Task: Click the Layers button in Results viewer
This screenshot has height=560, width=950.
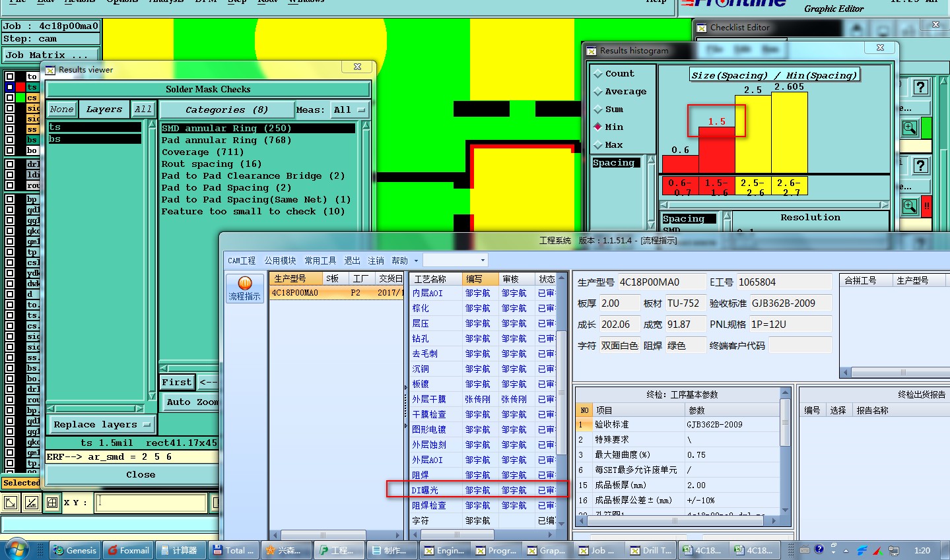Action: coord(104,109)
